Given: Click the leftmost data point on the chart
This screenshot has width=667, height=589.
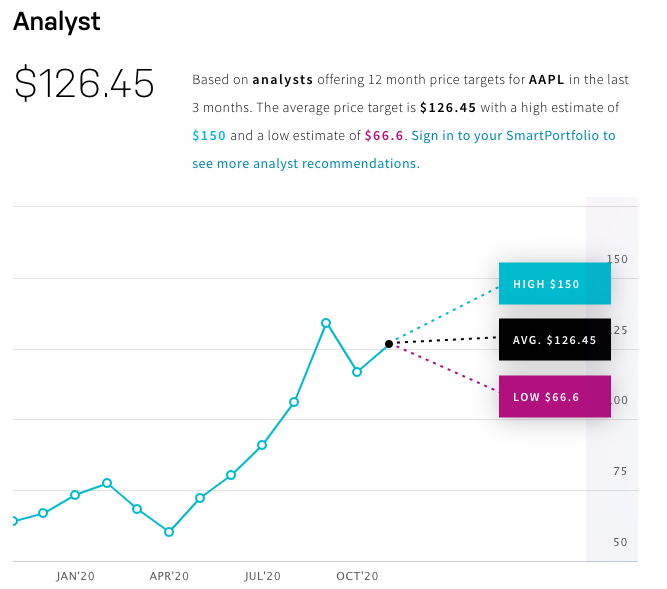Looking at the screenshot, I should pyautogui.click(x=14, y=521).
